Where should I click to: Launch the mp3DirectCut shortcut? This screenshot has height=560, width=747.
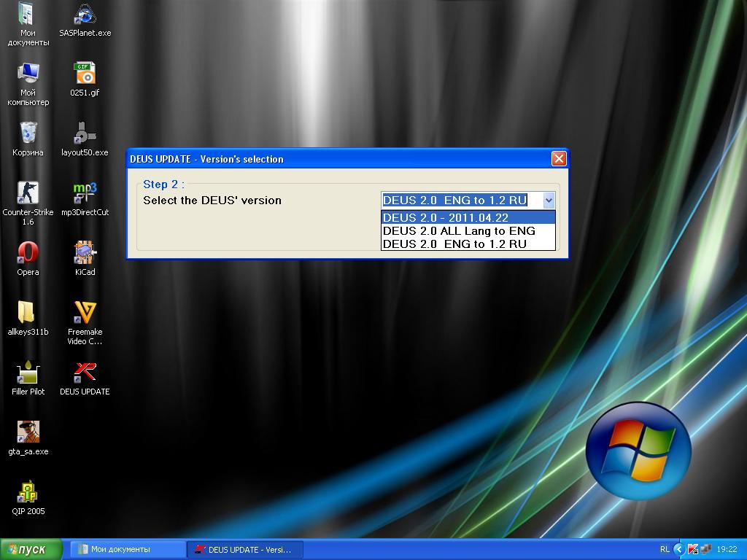point(85,193)
